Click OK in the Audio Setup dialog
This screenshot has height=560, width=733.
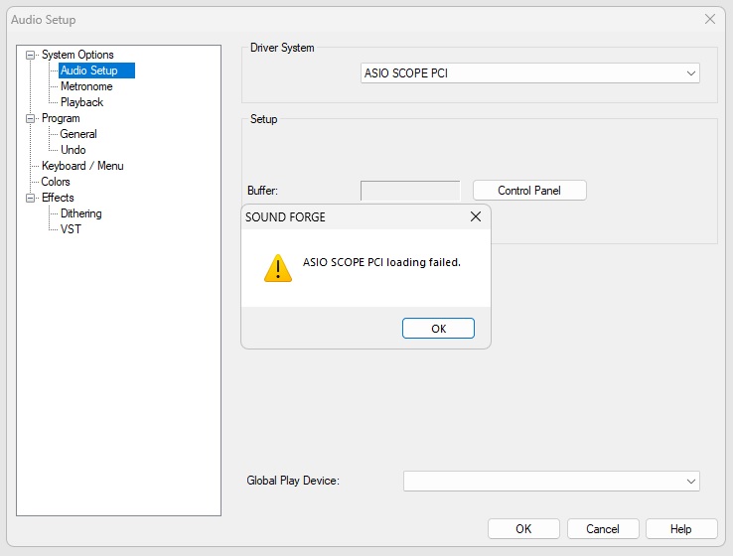click(x=523, y=529)
